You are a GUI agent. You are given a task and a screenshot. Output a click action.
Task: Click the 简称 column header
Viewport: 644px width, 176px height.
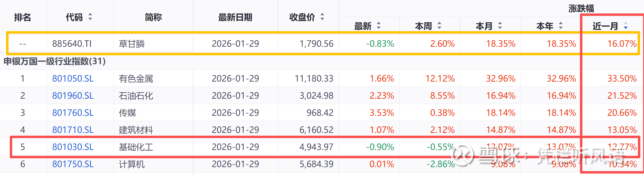pos(153,17)
